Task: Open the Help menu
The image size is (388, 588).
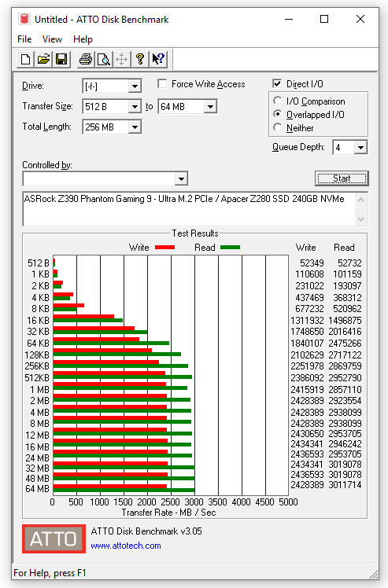Action: [83, 39]
